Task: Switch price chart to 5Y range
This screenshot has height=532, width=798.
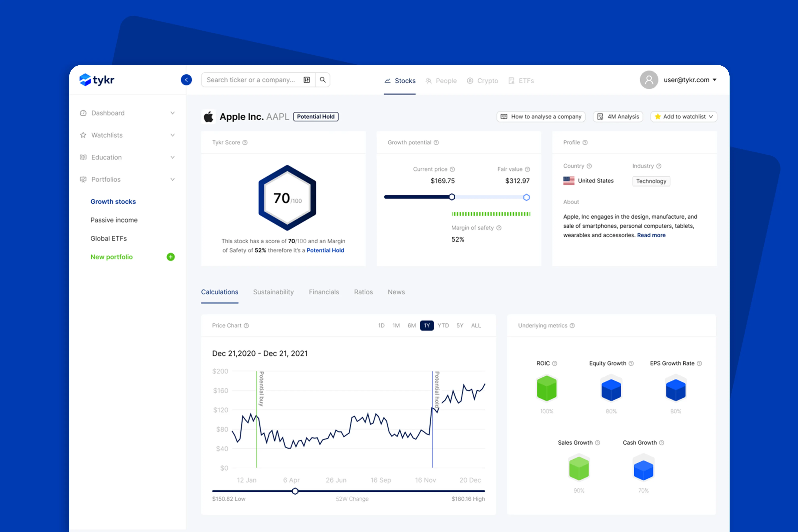Action: coord(460,325)
